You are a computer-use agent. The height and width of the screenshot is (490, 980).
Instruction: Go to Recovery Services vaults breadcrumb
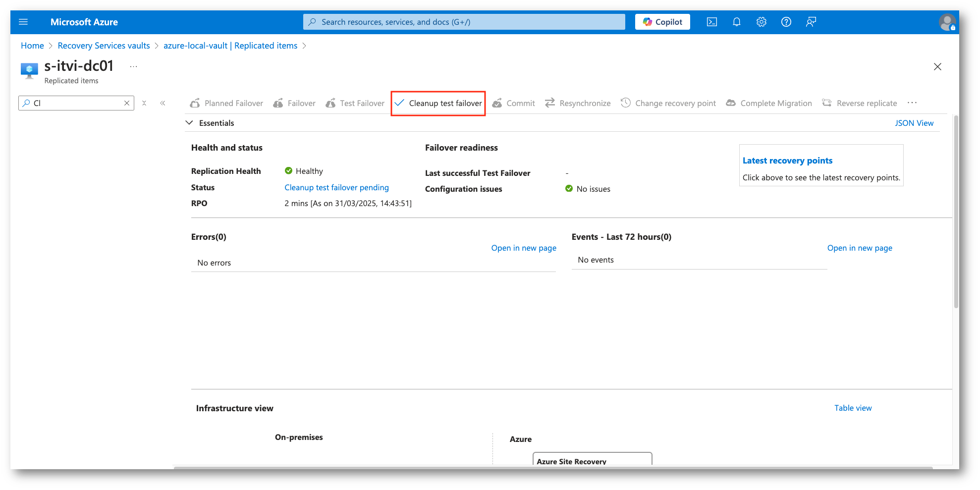click(104, 46)
